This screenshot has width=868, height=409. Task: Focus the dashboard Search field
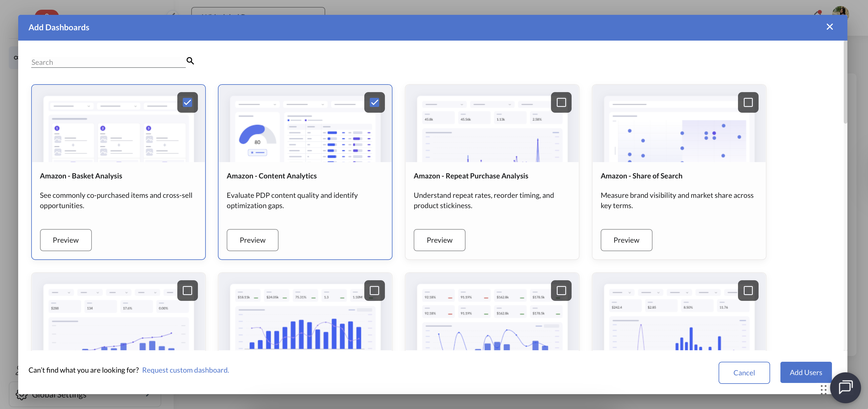click(x=108, y=62)
